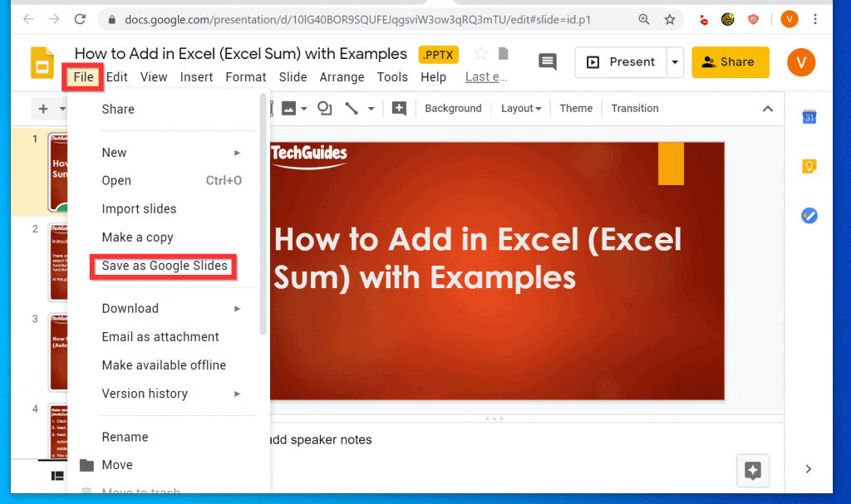Open Chrome three-dot menu
The width and height of the screenshot is (851, 504).
815,20
